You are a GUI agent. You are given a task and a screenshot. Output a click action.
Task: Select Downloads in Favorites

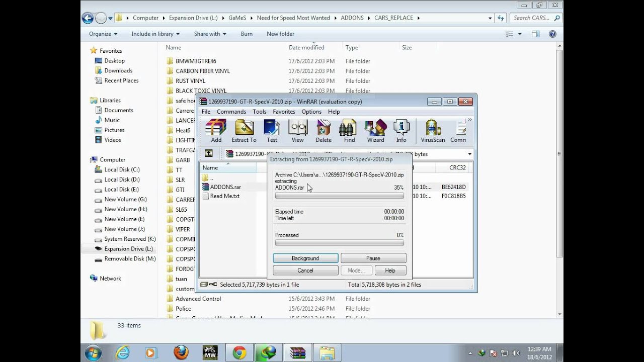(x=118, y=71)
